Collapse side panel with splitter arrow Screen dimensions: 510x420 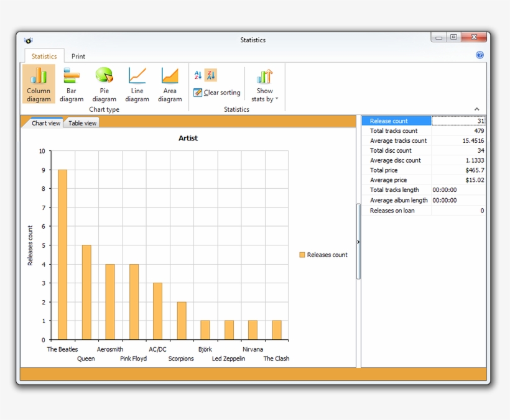click(x=358, y=242)
